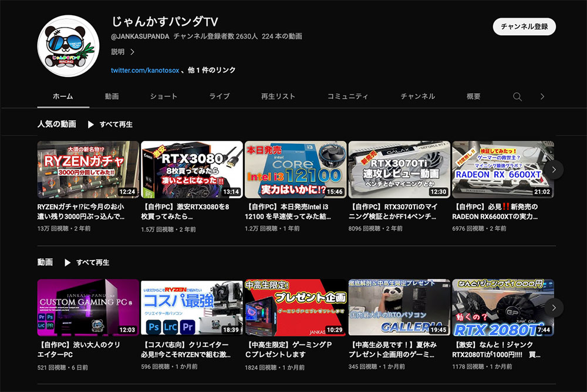Click title '【自作PC】本日発売Intel i3 12100'
587x392 pixels.
288,211
